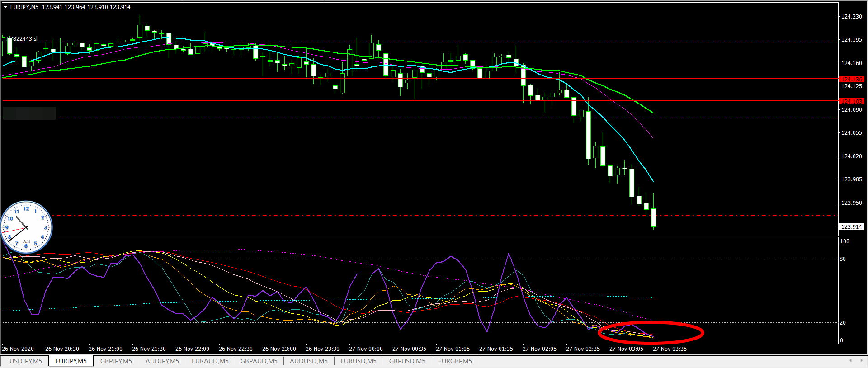Click the current price label 123.914
The width and height of the screenshot is (868, 368).
tap(851, 226)
